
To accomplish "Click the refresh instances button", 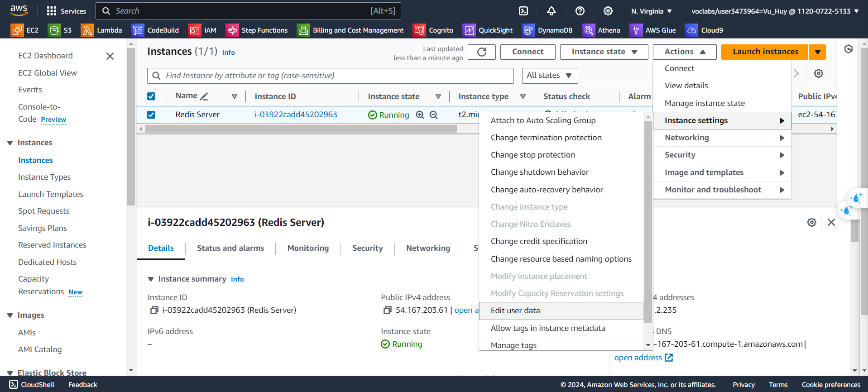I will click(482, 52).
